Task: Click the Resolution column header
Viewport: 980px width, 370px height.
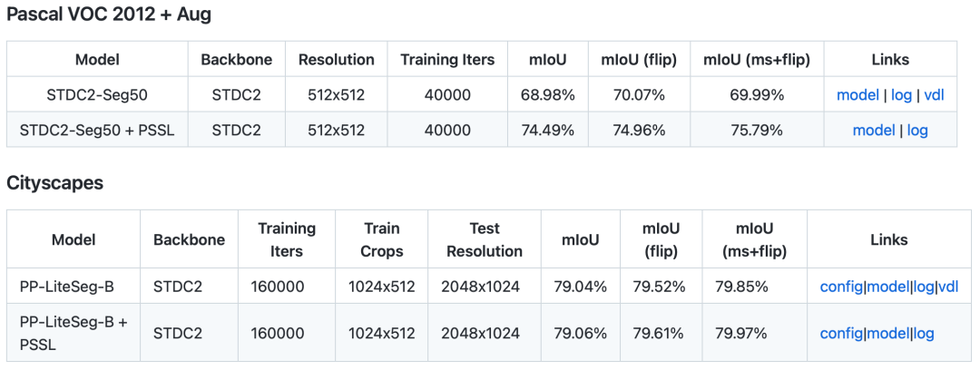Action: [336, 60]
